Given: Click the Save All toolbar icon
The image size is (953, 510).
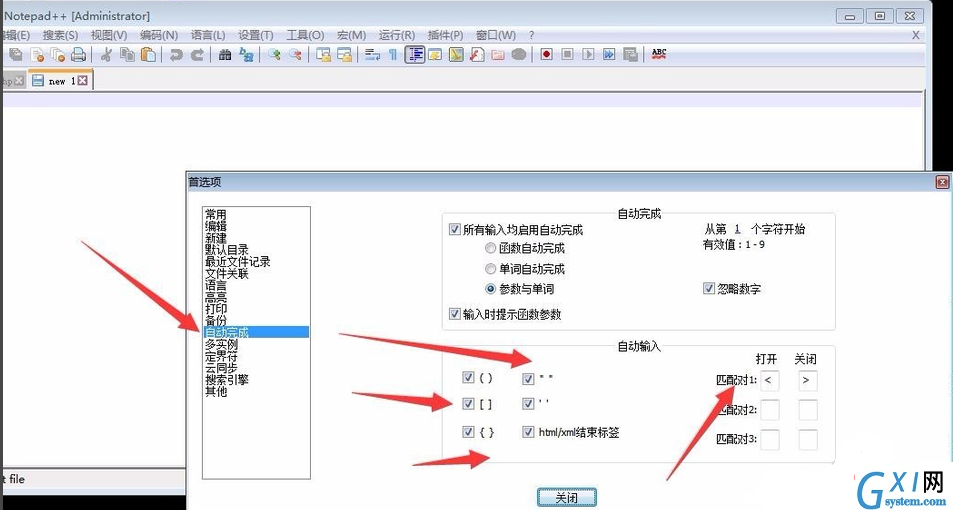Looking at the screenshot, I should pyautogui.click(x=16, y=55).
